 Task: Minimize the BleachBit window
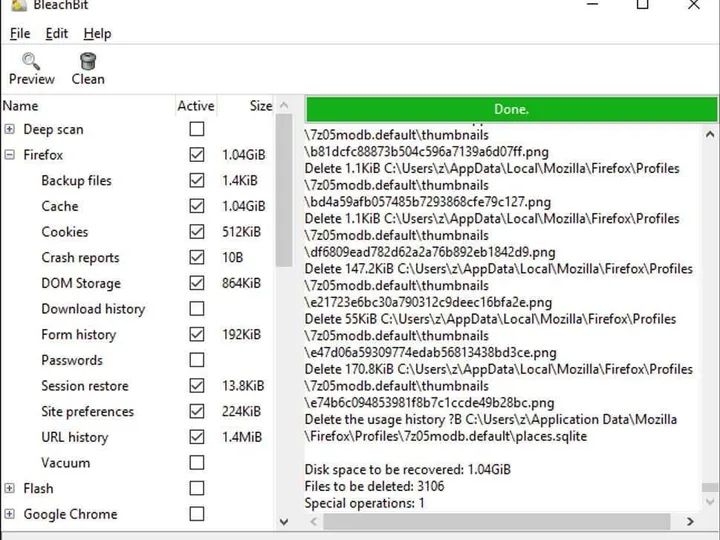[x=593, y=4]
